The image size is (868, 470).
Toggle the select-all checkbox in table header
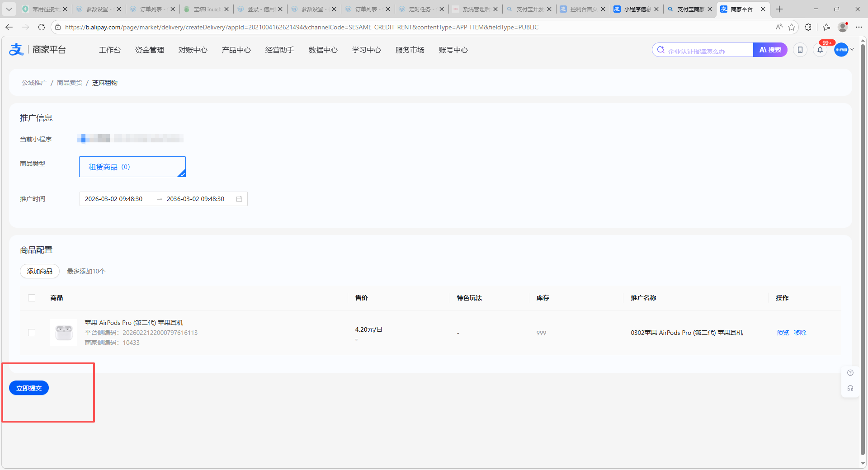click(32, 298)
